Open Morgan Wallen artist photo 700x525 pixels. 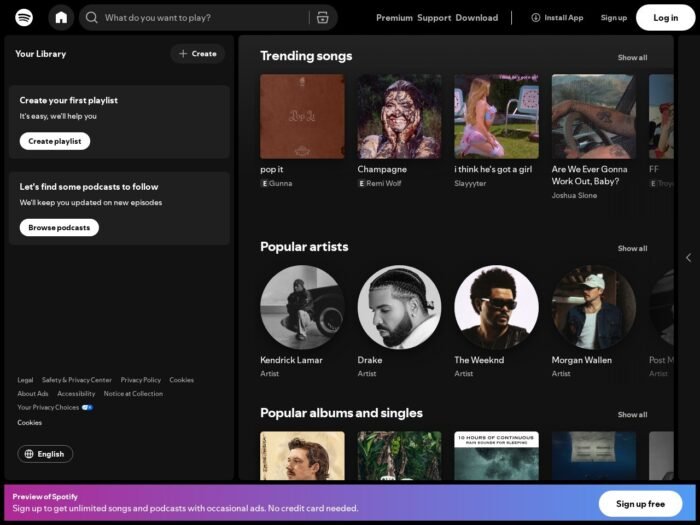tap(594, 307)
